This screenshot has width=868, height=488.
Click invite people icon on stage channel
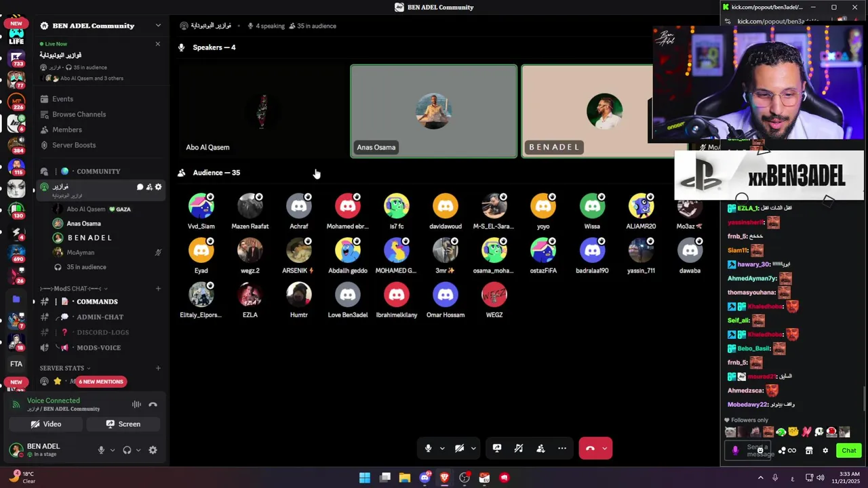click(149, 187)
